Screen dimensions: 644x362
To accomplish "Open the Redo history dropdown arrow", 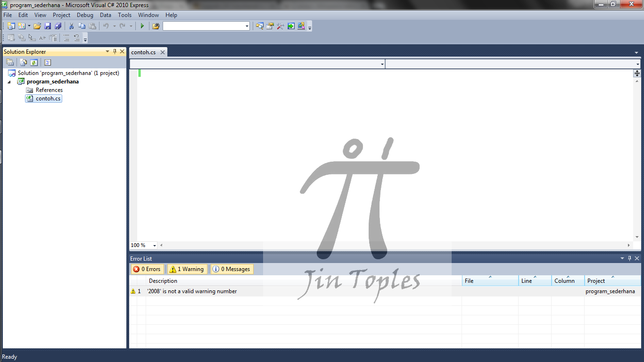I will (x=131, y=26).
